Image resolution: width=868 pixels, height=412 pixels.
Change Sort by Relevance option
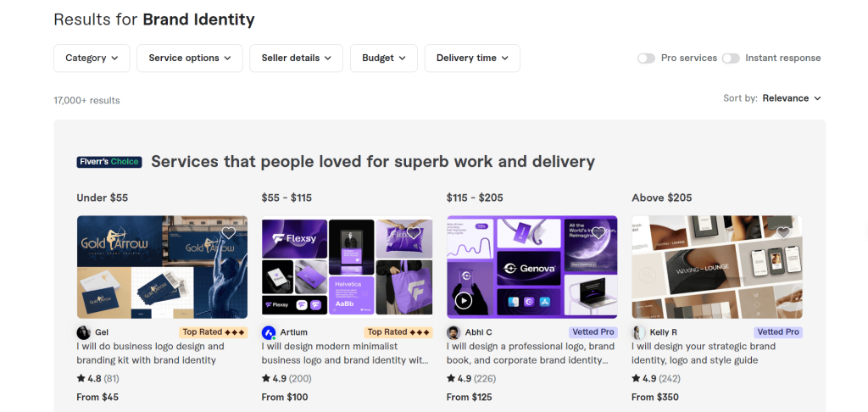(x=792, y=98)
